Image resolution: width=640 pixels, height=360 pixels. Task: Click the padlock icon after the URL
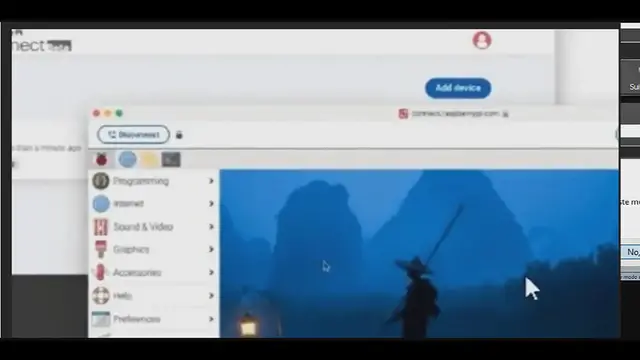(505, 114)
